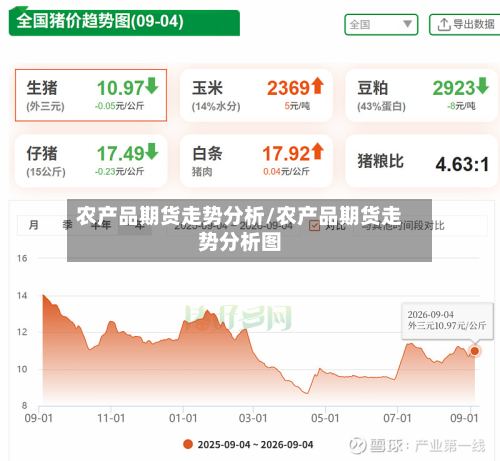Click the 5元/吨 change value

pos(297,106)
